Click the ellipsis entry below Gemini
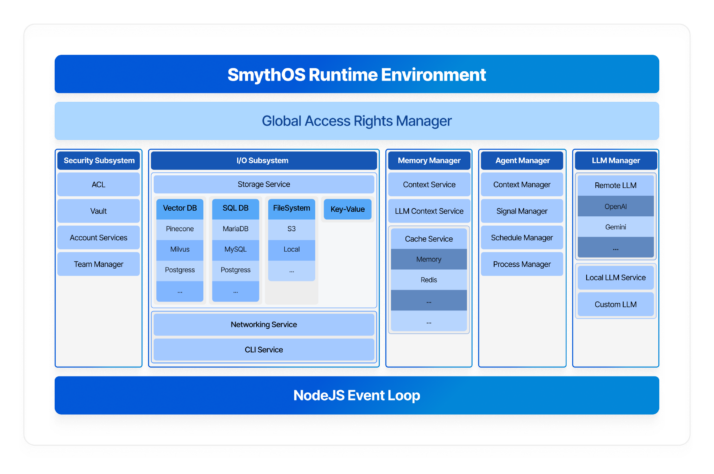714x474 pixels. (616, 247)
